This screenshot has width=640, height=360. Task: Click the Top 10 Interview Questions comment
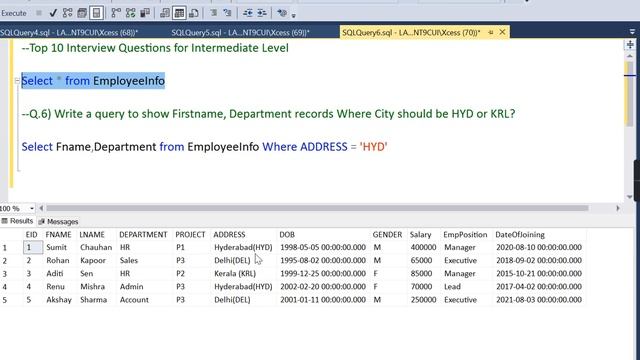[x=155, y=48]
